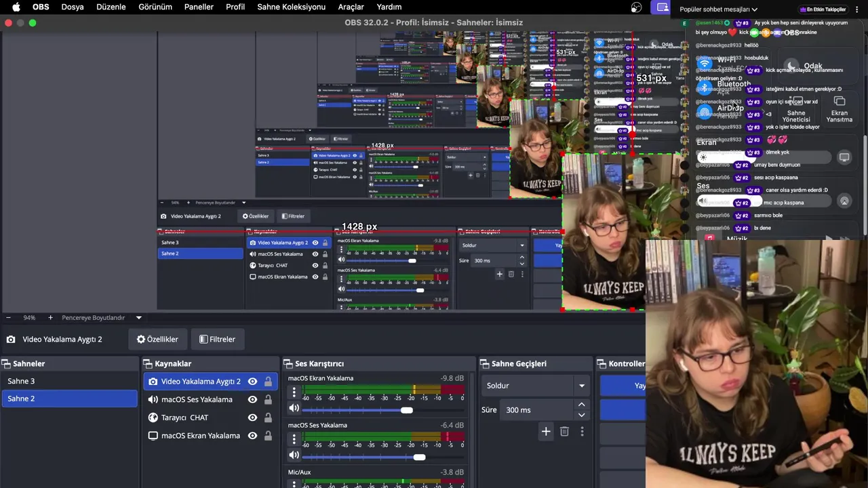Open the Apple menu

[x=16, y=7]
